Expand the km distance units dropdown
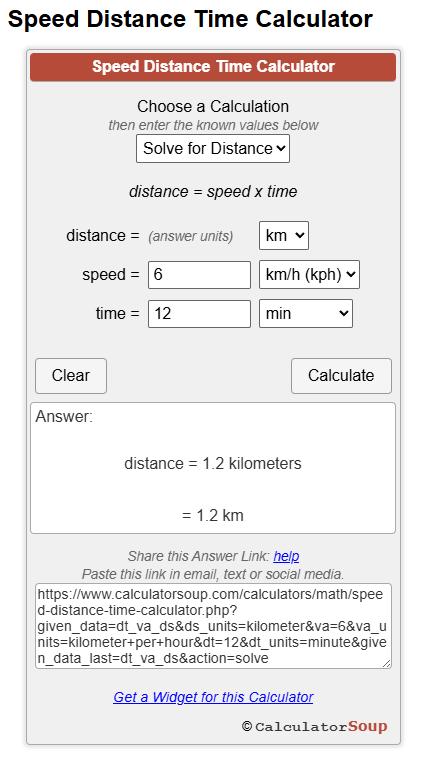This screenshot has height=765, width=429. (284, 235)
